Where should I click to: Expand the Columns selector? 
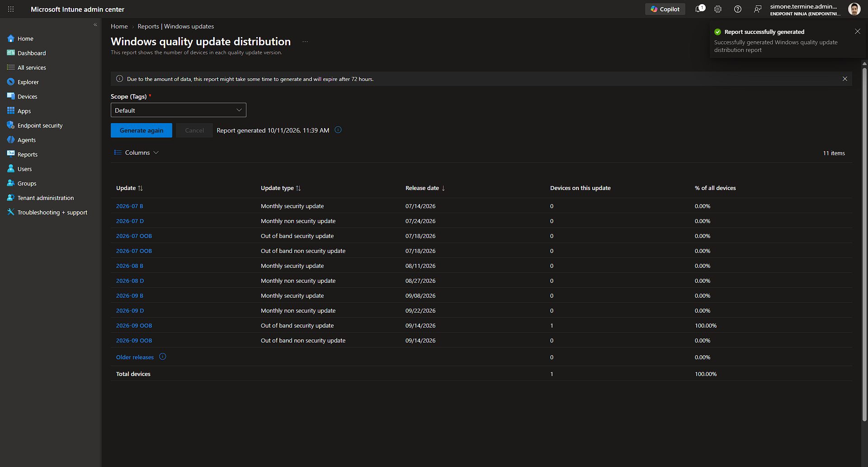point(137,152)
